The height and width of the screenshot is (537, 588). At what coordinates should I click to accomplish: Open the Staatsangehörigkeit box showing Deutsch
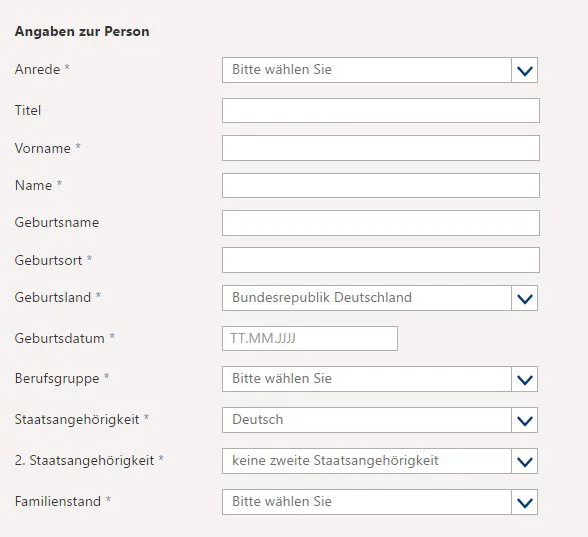coord(380,420)
